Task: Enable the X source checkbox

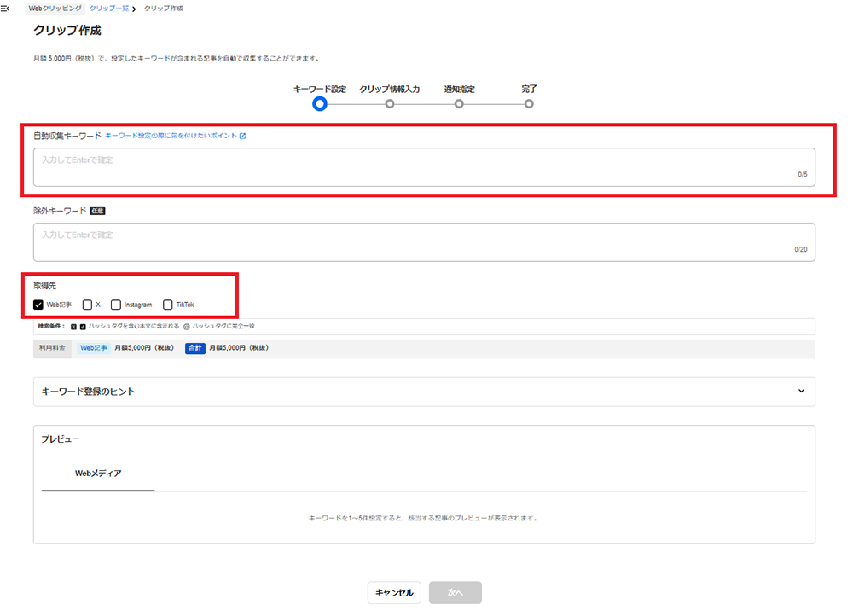Action: 87,305
